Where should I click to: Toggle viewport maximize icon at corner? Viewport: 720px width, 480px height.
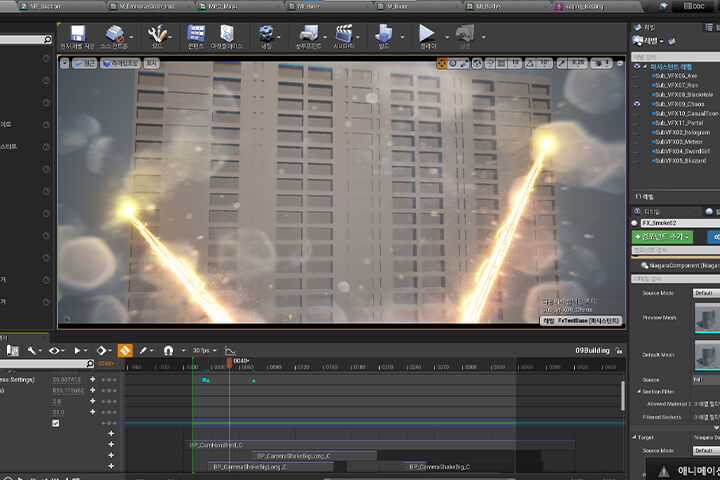point(620,63)
